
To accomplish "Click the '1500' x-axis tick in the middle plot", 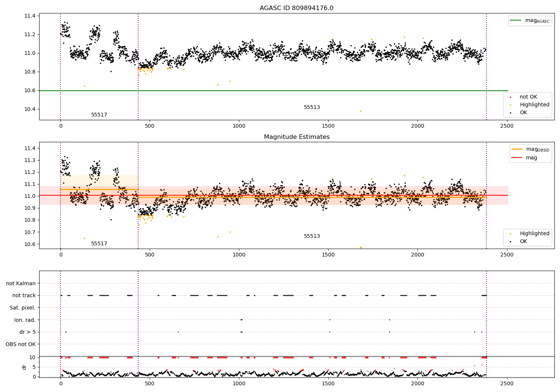I will (x=328, y=255).
